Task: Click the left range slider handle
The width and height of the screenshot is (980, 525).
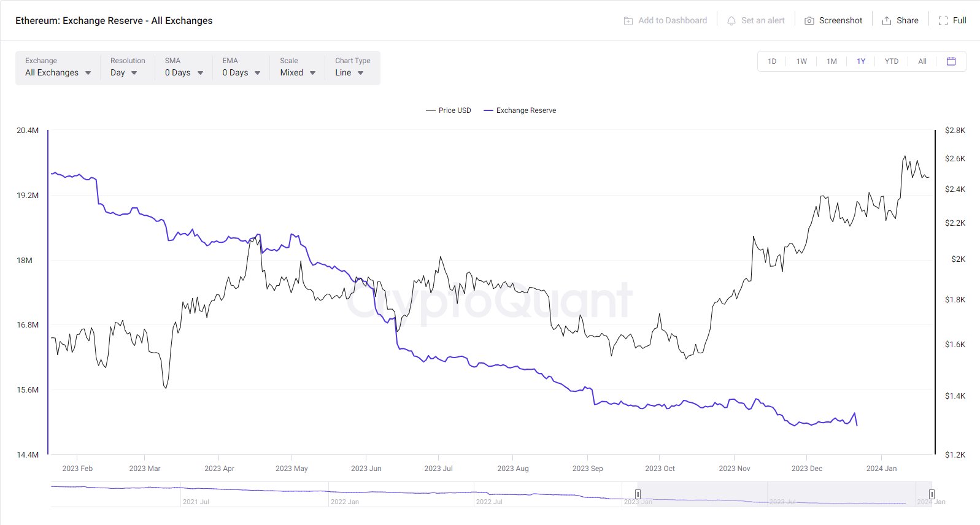Action: tap(638, 494)
